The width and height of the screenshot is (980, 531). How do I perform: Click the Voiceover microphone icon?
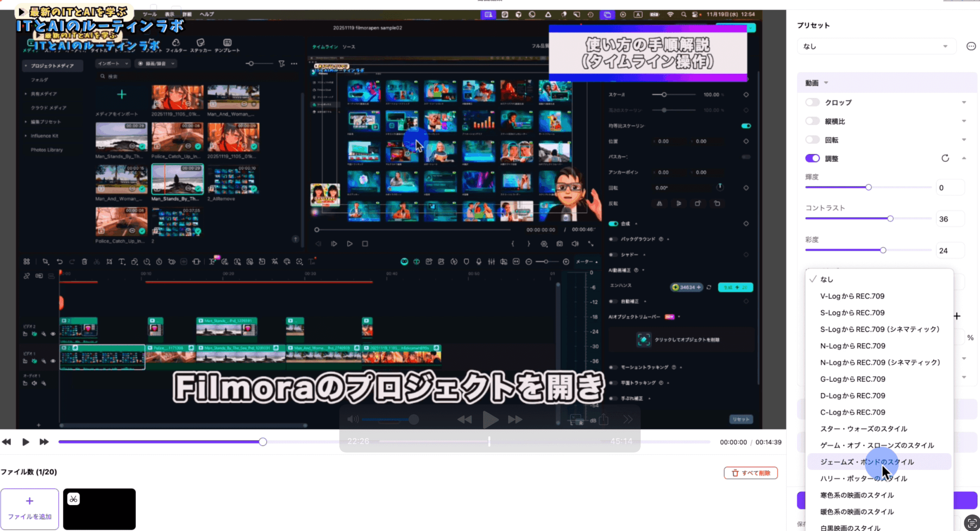(x=479, y=262)
